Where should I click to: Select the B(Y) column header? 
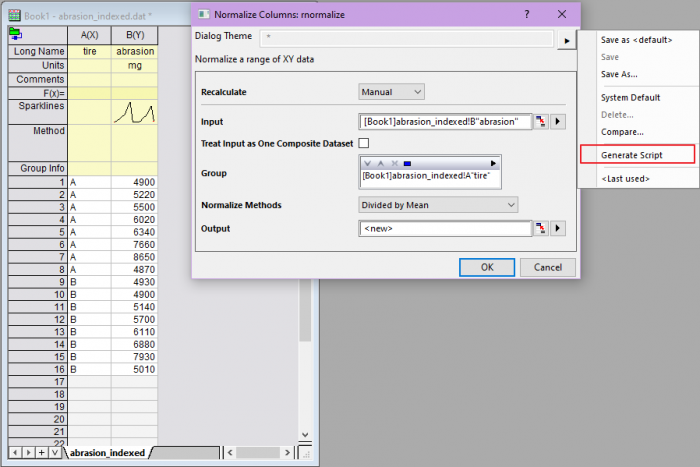point(134,33)
